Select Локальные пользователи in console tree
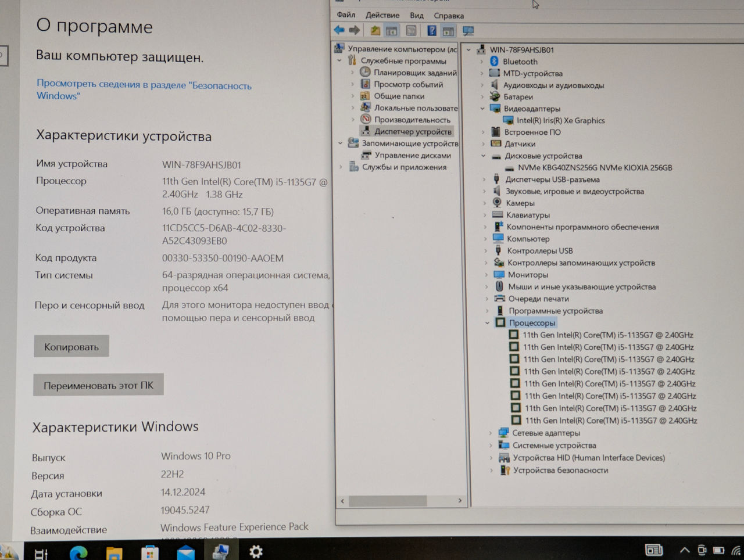This screenshot has height=560, width=744. (416, 108)
